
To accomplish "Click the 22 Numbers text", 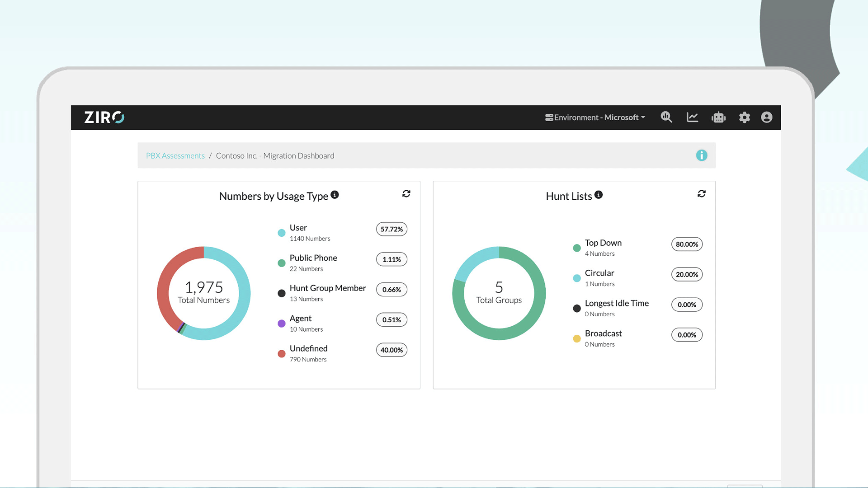I will [x=307, y=269].
